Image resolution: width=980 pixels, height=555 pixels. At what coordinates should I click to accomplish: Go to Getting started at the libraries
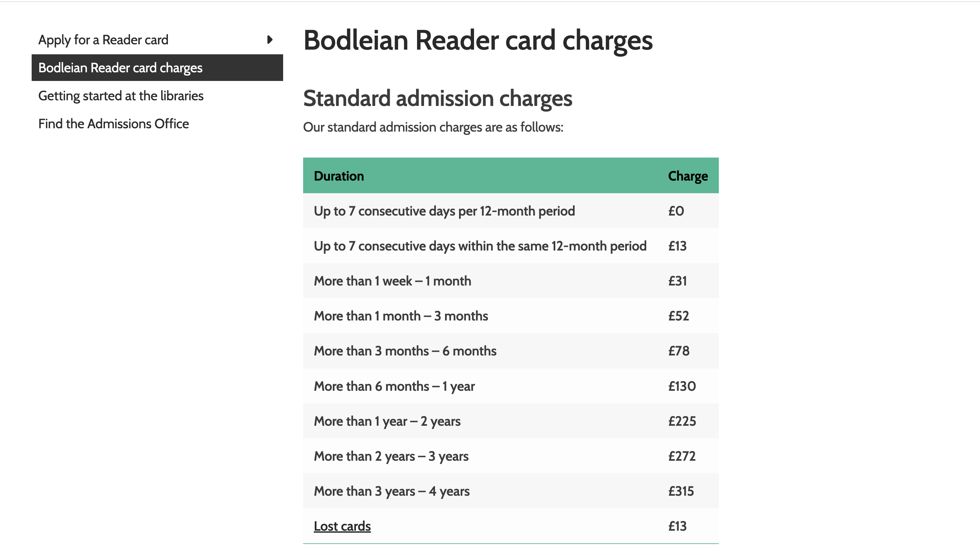[121, 96]
